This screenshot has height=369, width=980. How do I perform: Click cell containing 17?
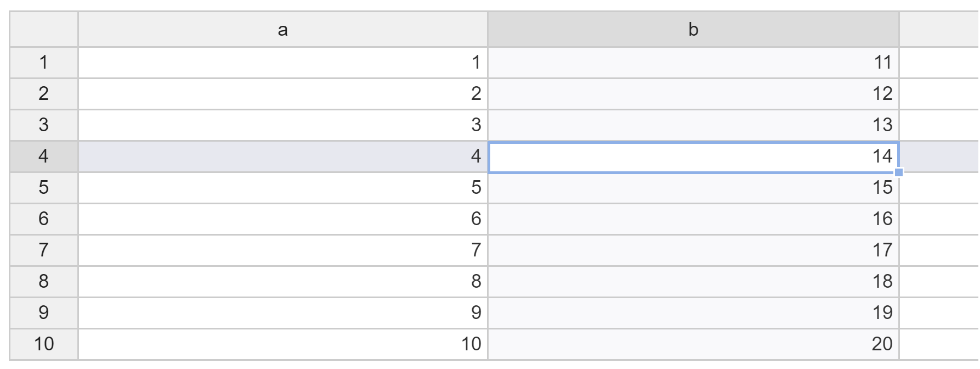coord(693,250)
